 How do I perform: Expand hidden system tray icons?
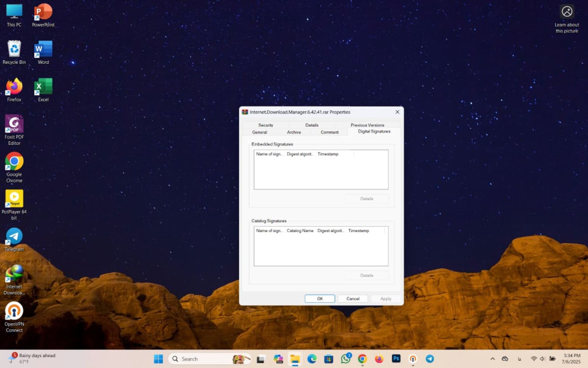[493, 358]
